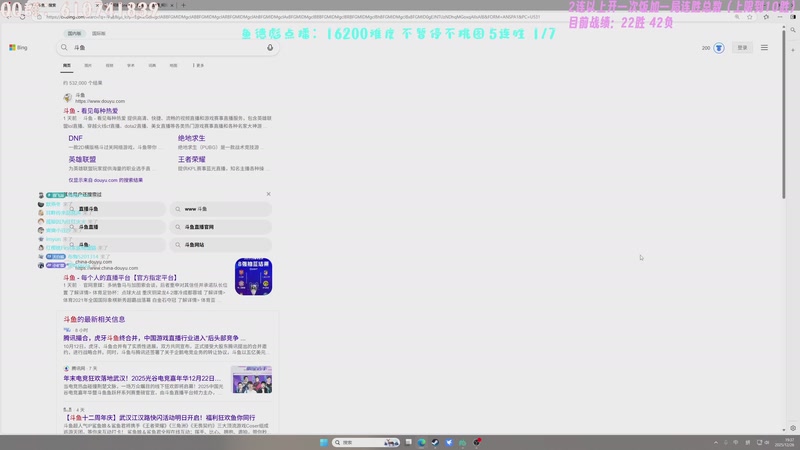Open the 斗鱼 - 看见每种热爱 result
This screenshot has width=800, height=450.
pos(91,111)
